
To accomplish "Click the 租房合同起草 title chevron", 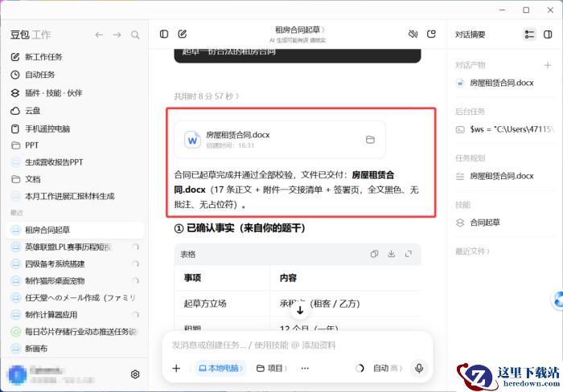I will [x=323, y=30].
